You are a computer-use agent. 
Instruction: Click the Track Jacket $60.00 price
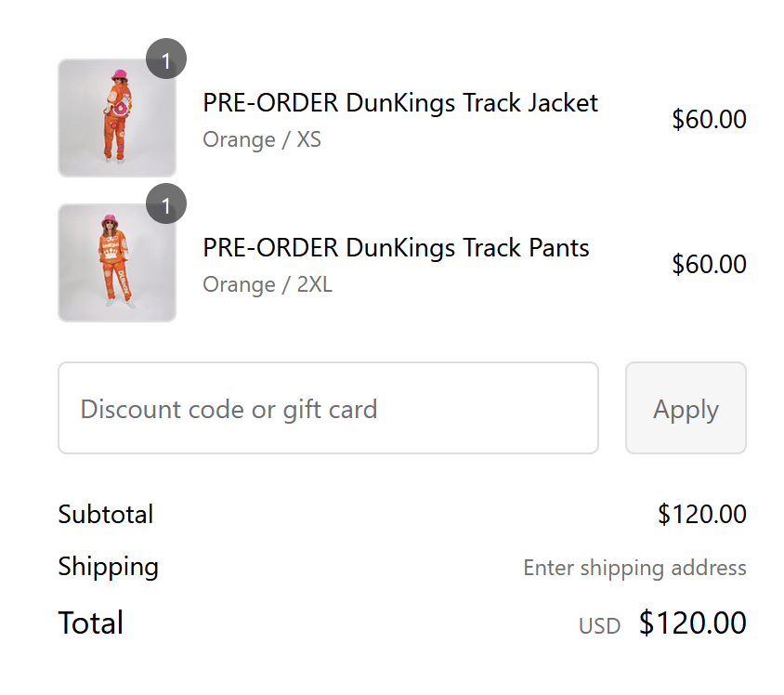coord(709,120)
